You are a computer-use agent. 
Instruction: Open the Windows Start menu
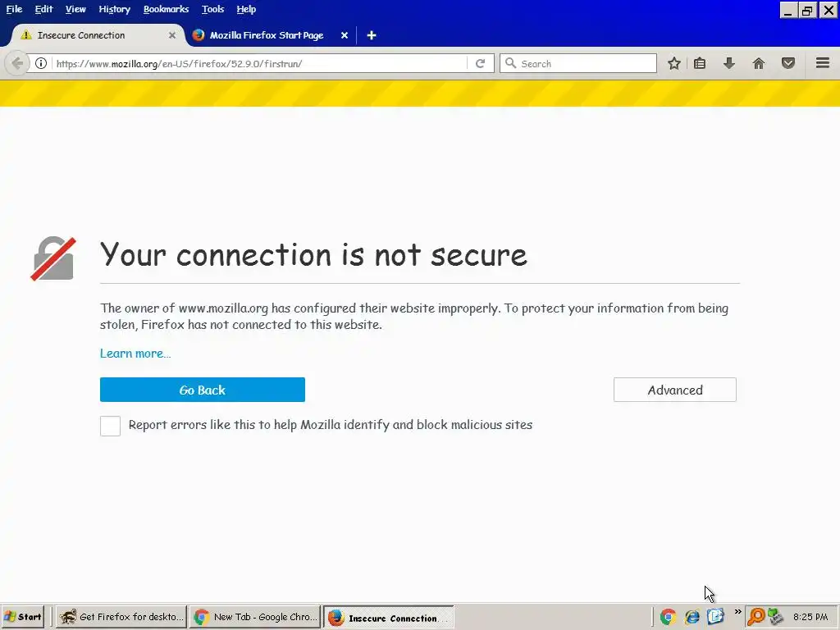pyautogui.click(x=23, y=617)
